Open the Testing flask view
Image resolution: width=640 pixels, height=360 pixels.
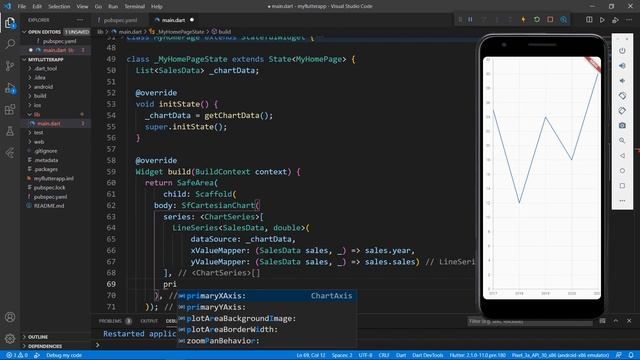(x=10, y=131)
